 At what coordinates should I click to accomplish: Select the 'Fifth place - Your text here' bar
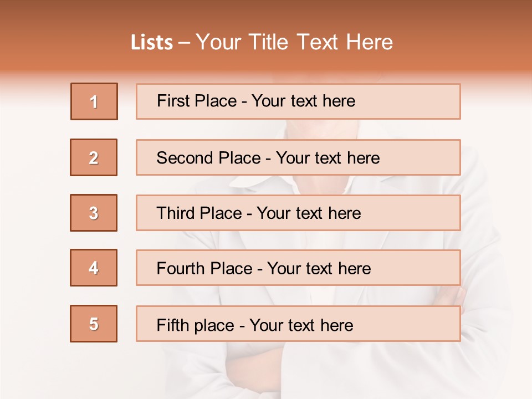[x=298, y=324]
